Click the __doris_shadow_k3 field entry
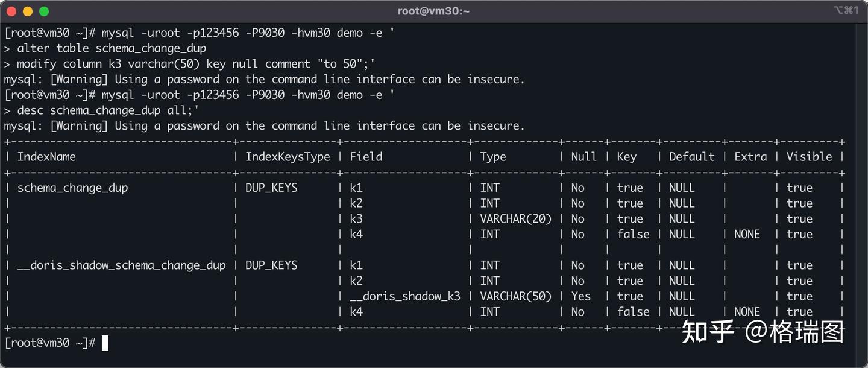This screenshot has width=868, height=368. [x=405, y=296]
